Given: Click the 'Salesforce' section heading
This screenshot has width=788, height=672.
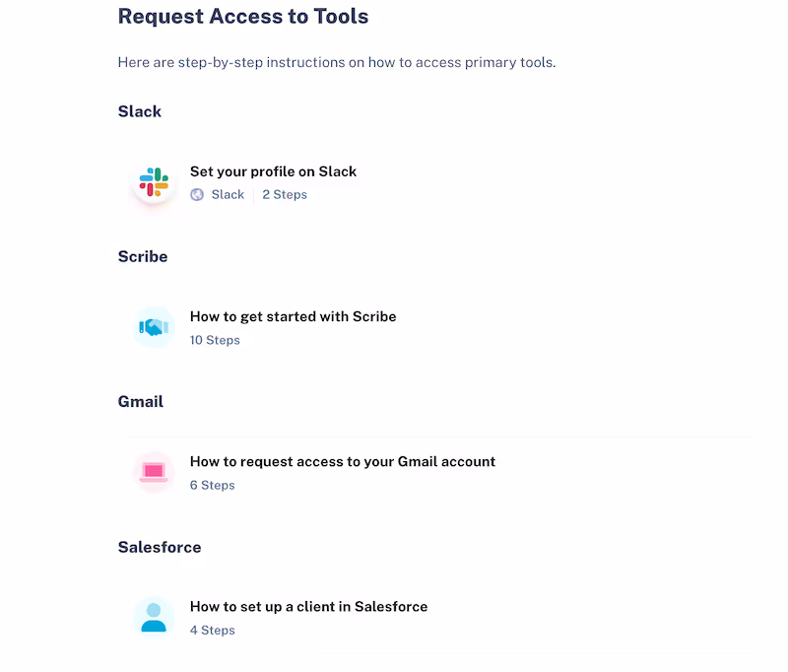Looking at the screenshot, I should pyautogui.click(x=160, y=547).
